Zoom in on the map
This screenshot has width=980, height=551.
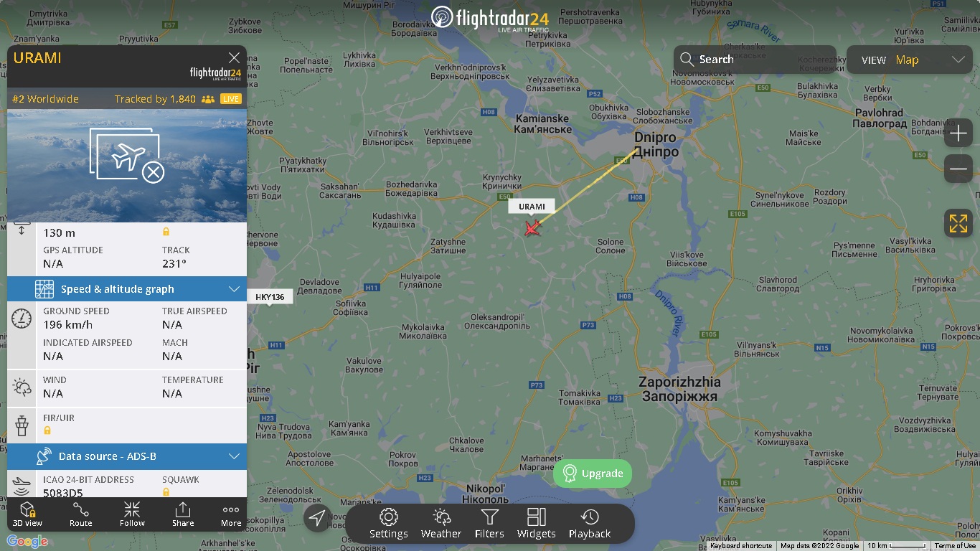(958, 133)
